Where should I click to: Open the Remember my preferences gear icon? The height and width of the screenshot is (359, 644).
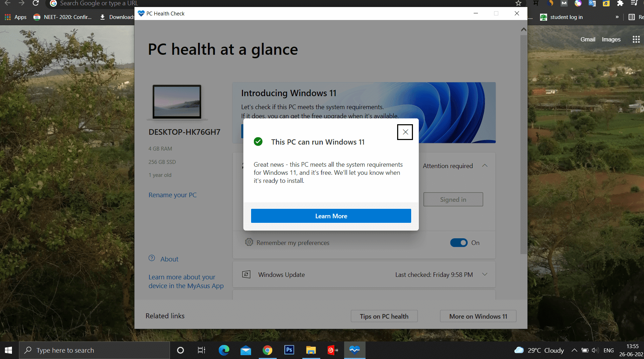point(249,242)
